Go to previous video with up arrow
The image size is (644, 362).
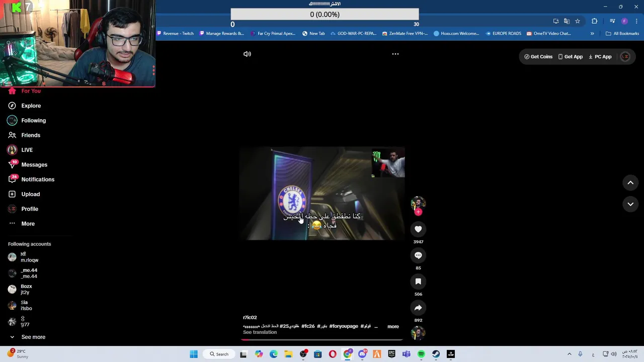630,183
